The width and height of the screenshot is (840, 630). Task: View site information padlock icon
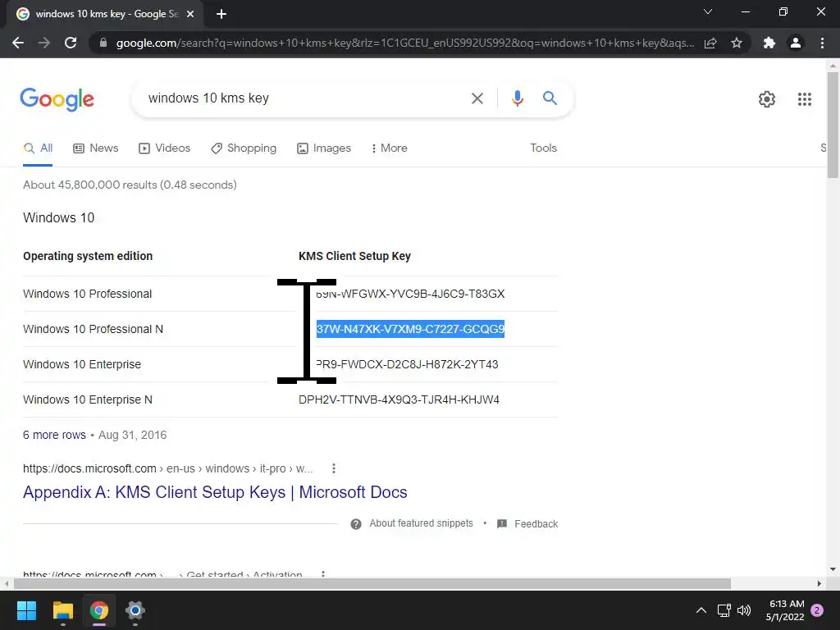pyautogui.click(x=103, y=43)
